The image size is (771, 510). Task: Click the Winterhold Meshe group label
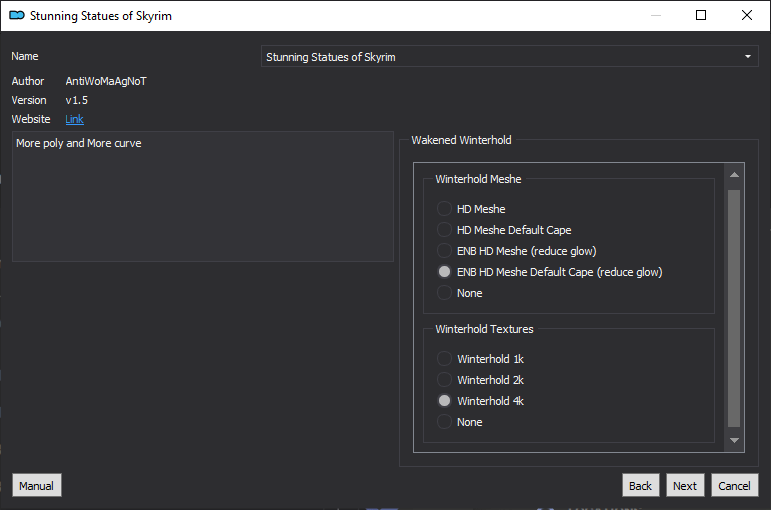click(x=478, y=179)
